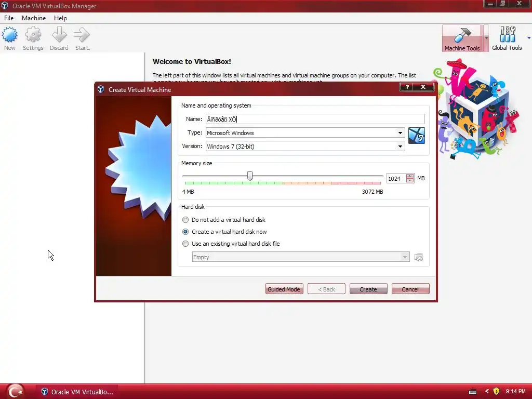Click the Windows 7 OS type icon
This screenshot has width=532, height=399.
(416, 136)
